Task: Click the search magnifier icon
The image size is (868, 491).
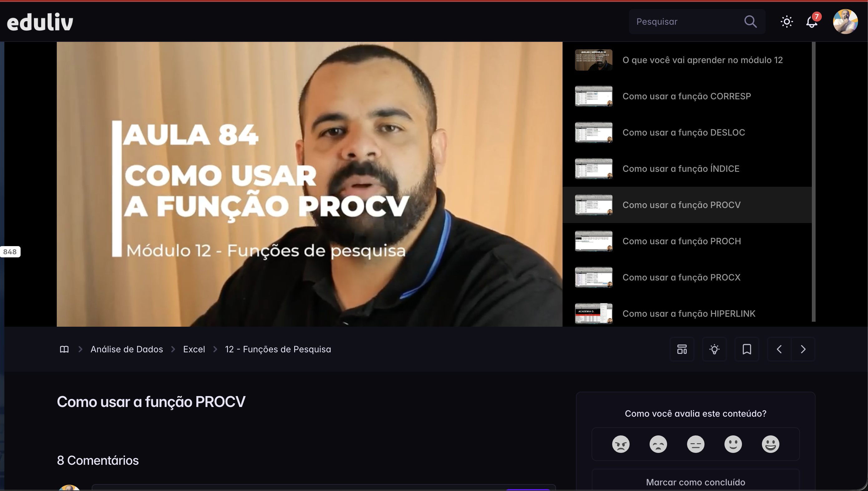Action: [750, 22]
